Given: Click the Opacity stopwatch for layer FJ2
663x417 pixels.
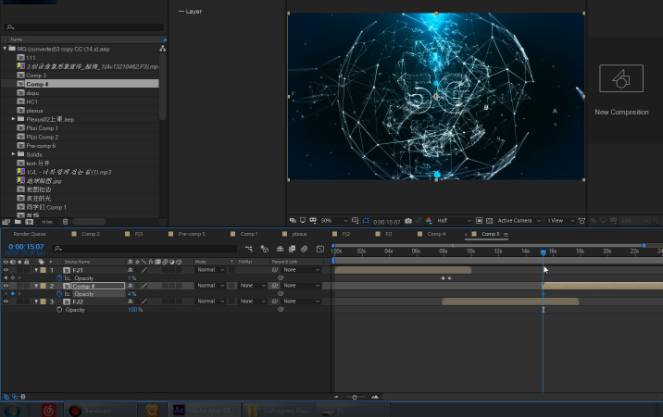Looking at the screenshot, I should tap(58, 310).
